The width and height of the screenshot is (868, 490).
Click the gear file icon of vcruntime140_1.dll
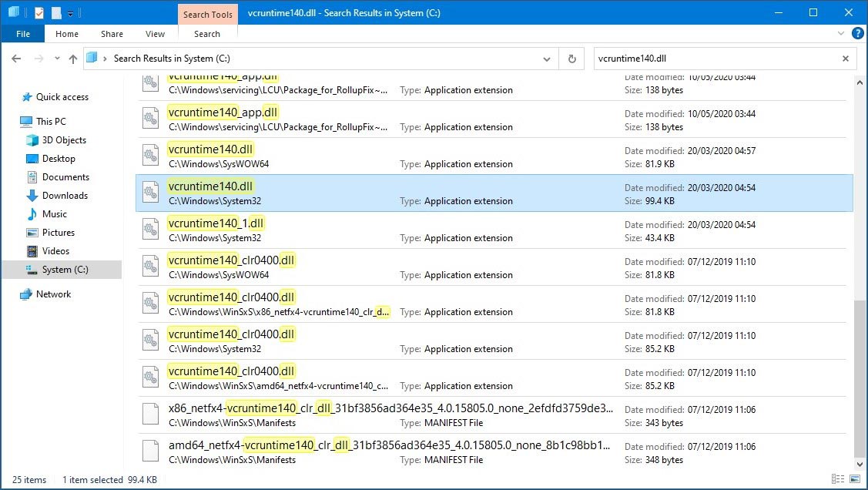[151, 230]
